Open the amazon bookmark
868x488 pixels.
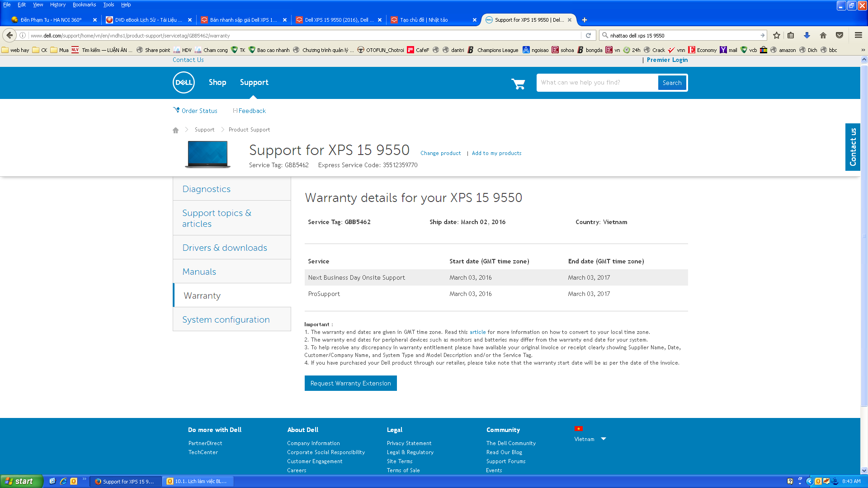click(783, 50)
